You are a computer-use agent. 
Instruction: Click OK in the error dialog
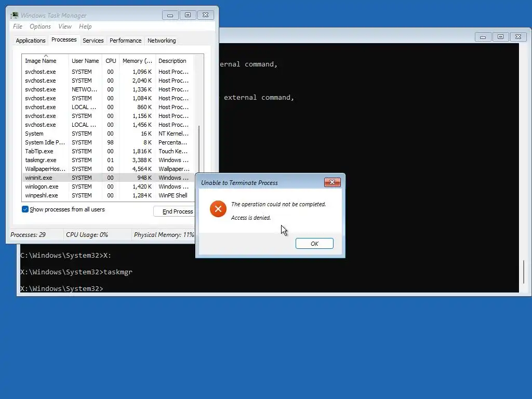pyautogui.click(x=314, y=244)
